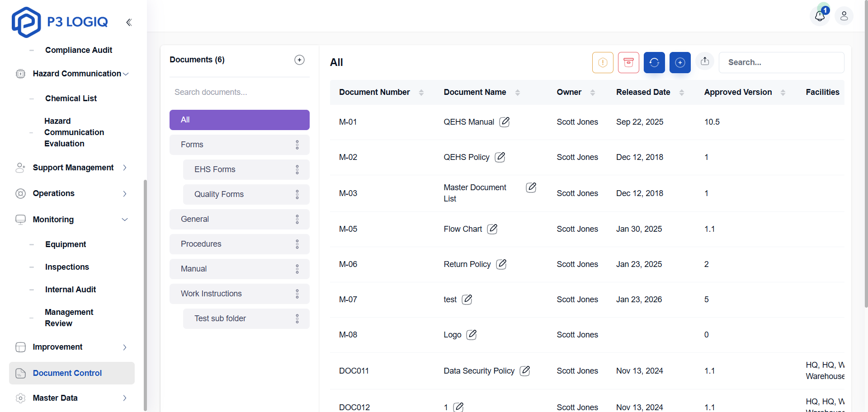This screenshot has width=868, height=412.
Task: Open the kebab menu for Work Instructions
Action: point(297,294)
